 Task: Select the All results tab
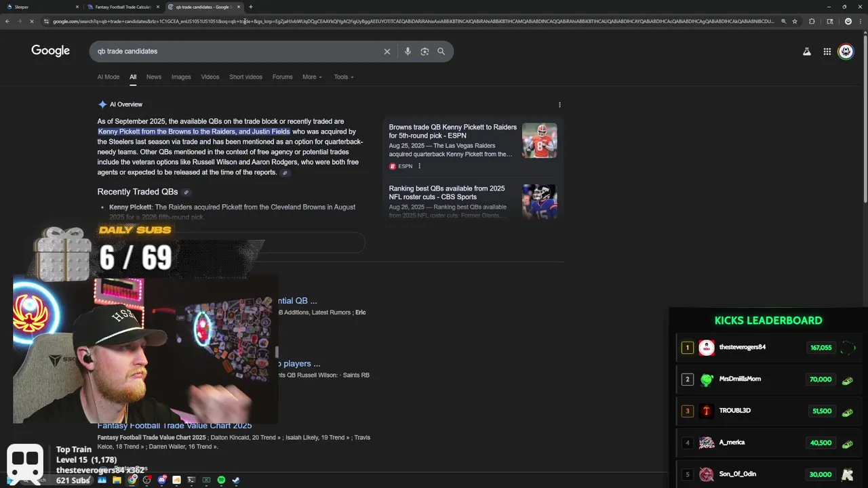point(133,77)
